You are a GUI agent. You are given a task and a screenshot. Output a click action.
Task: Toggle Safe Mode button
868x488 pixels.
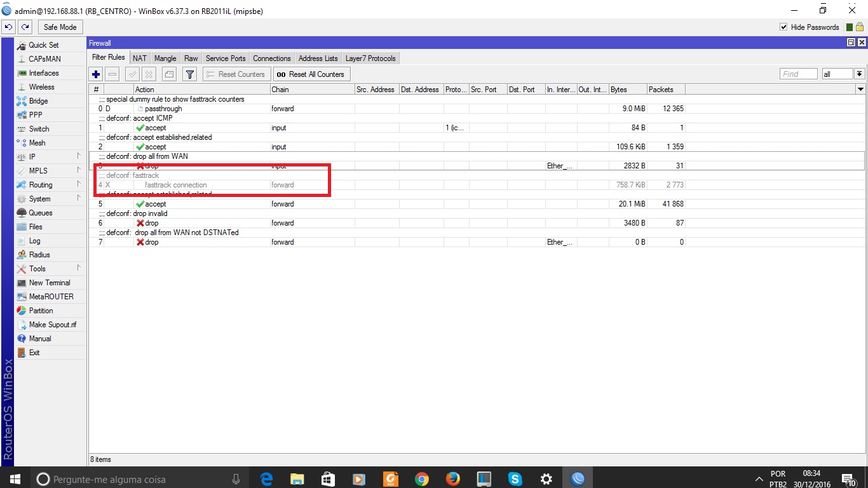coord(60,27)
